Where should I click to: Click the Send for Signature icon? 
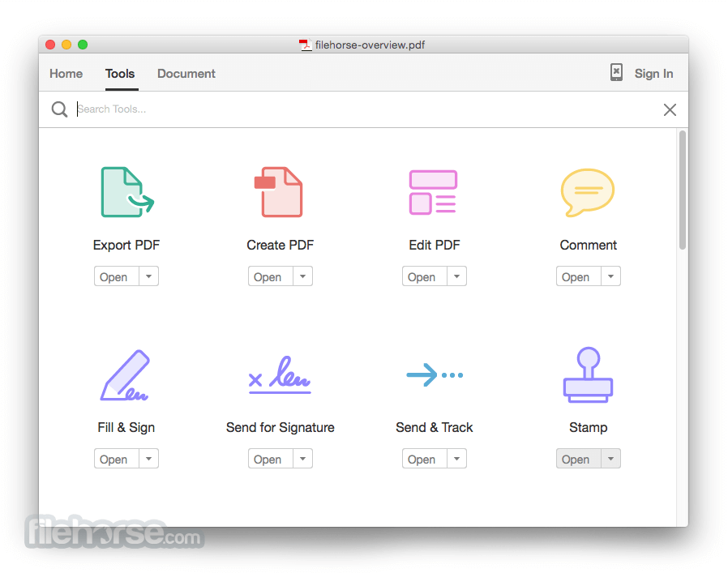[x=280, y=374]
